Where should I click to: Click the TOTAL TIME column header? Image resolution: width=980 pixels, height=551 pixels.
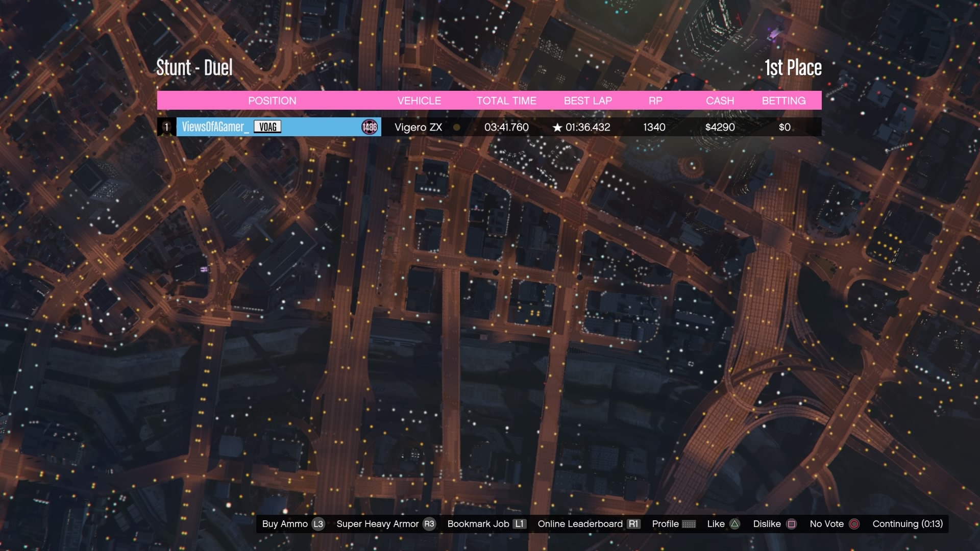coord(506,101)
